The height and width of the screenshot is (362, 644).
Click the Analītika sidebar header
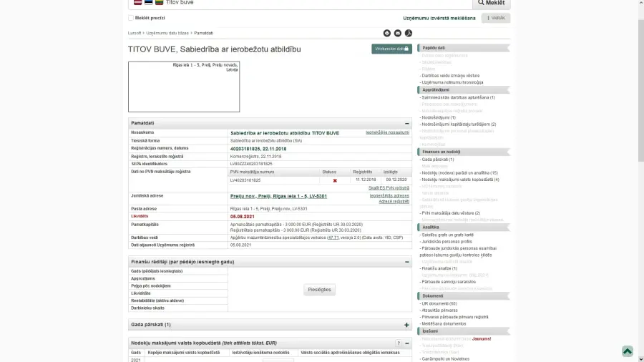(x=463, y=228)
